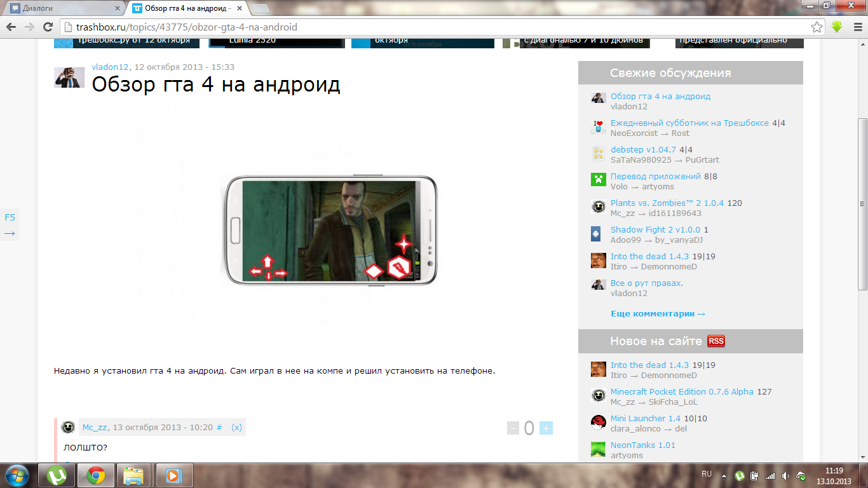The width and height of the screenshot is (868, 488).
Task: Click the # permalink of the comment
Action: click(x=219, y=428)
